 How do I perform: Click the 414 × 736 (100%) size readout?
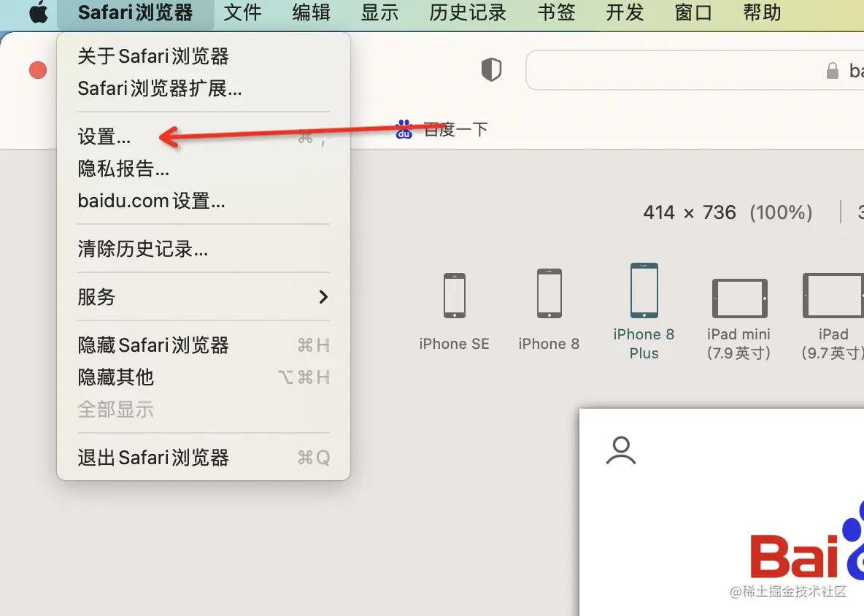pos(728,212)
